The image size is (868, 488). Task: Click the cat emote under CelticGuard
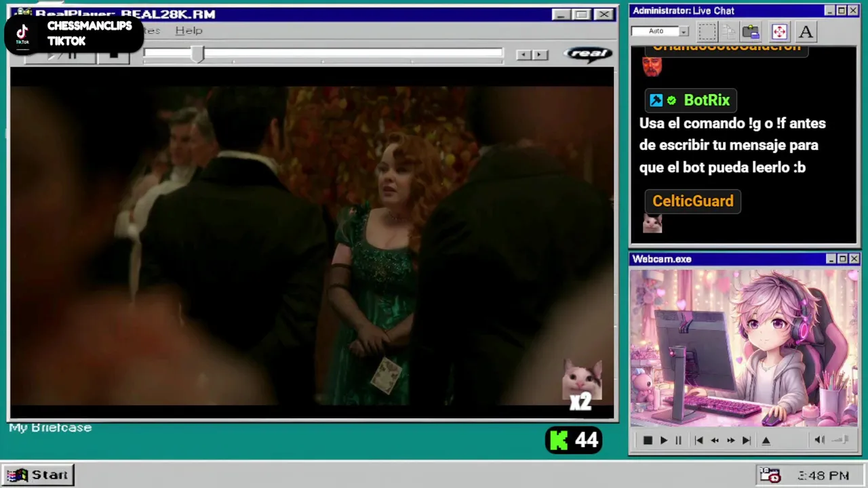click(x=652, y=223)
